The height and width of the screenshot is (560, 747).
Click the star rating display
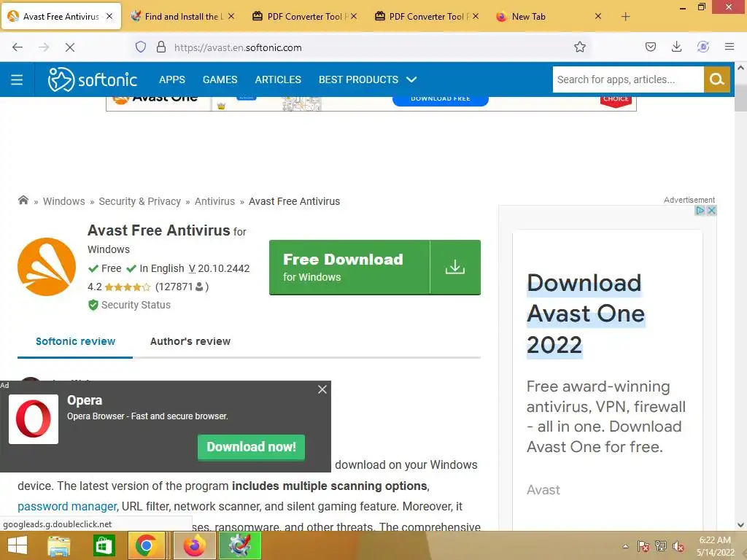pyautogui.click(x=127, y=287)
